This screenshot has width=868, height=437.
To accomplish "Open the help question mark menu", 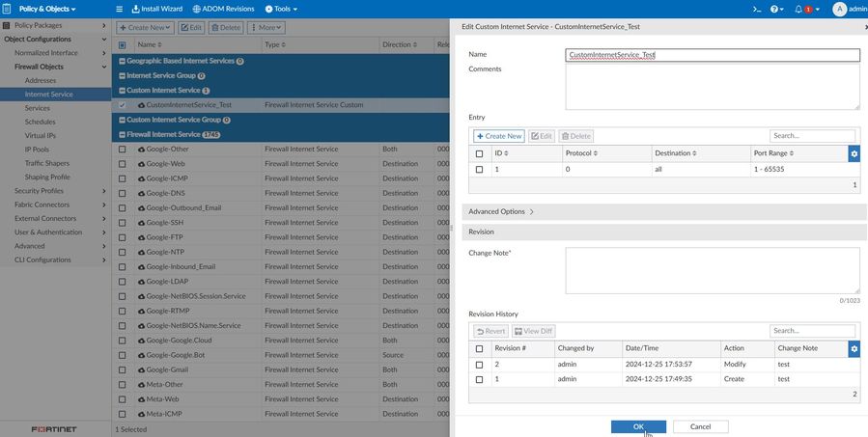I will pos(776,9).
